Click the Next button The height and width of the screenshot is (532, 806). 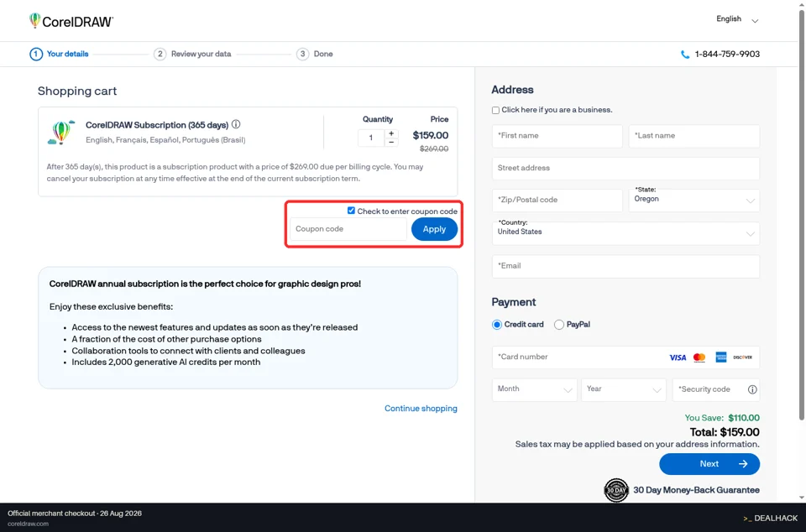point(709,464)
